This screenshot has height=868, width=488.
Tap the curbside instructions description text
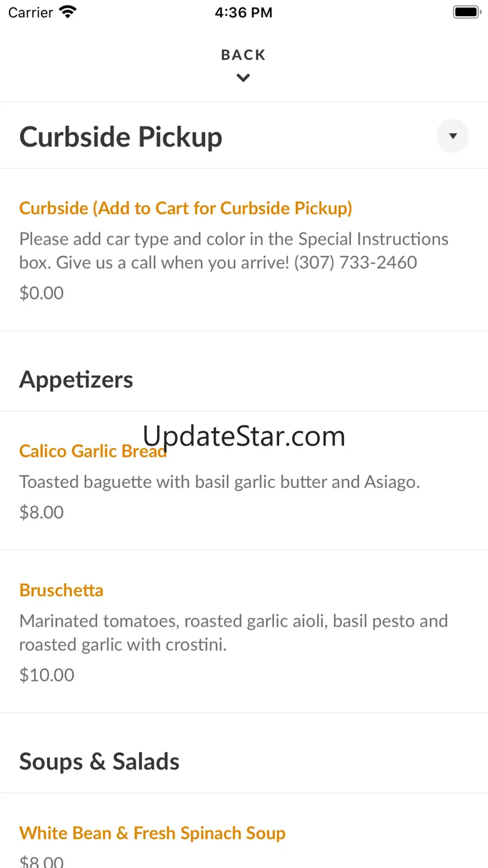pyautogui.click(x=234, y=250)
